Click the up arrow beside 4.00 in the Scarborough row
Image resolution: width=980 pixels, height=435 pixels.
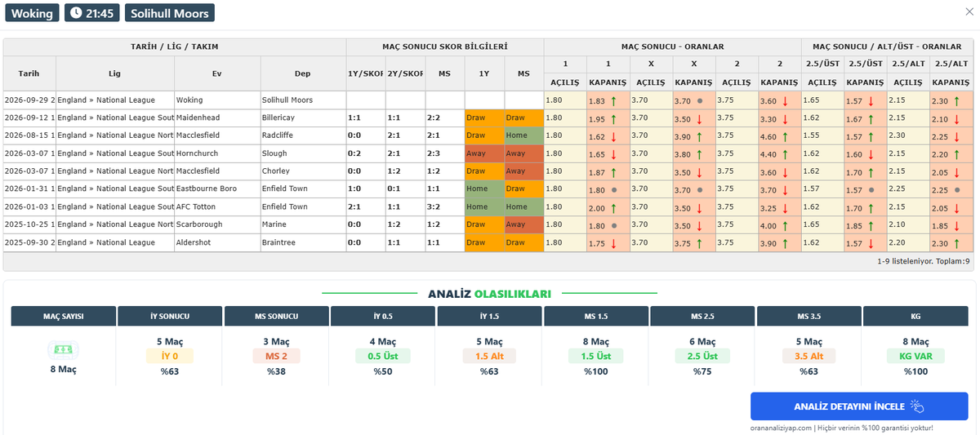pyautogui.click(x=785, y=224)
